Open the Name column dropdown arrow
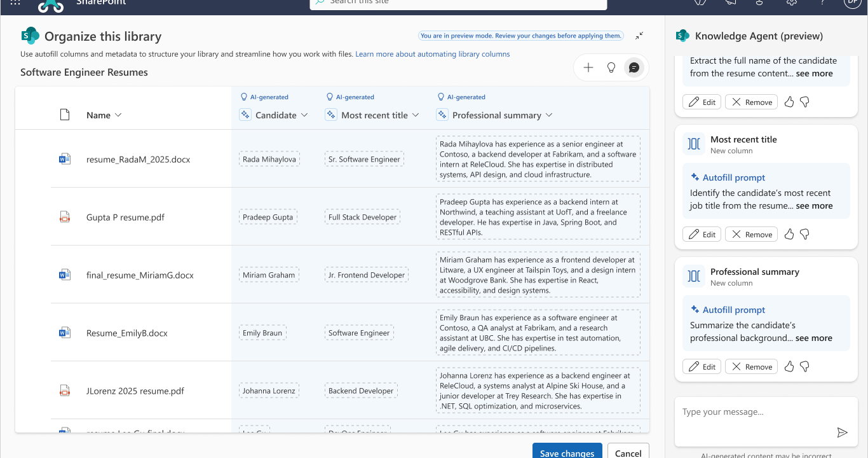Viewport: 868px width, 458px height. (x=118, y=115)
